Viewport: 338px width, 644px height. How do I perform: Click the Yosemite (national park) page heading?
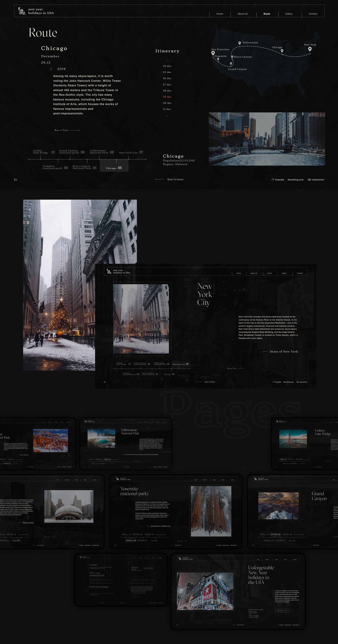coord(134,491)
